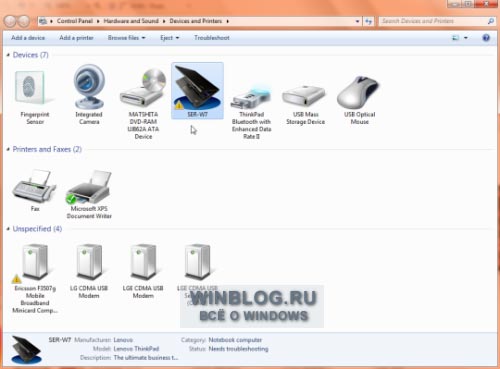Click the 'Needs troubleshooting' status text
The image size is (500, 369).
pyautogui.click(x=238, y=349)
